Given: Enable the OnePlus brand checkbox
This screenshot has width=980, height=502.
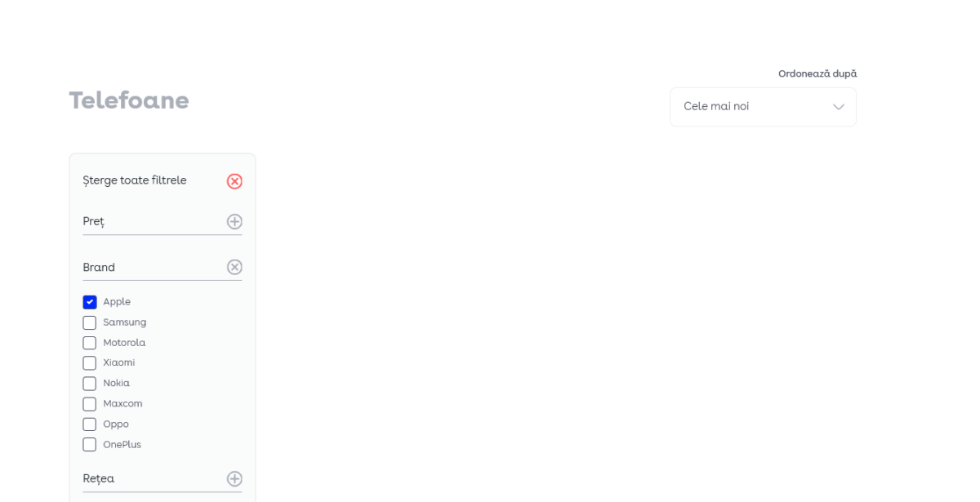Looking at the screenshot, I should coord(90,445).
